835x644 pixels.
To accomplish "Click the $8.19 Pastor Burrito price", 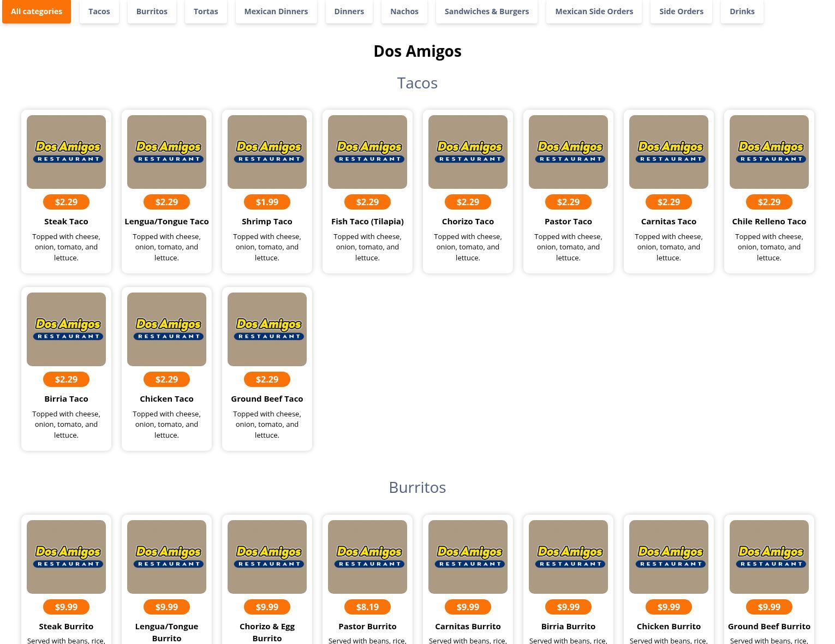I will pyautogui.click(x=367, y=607).
